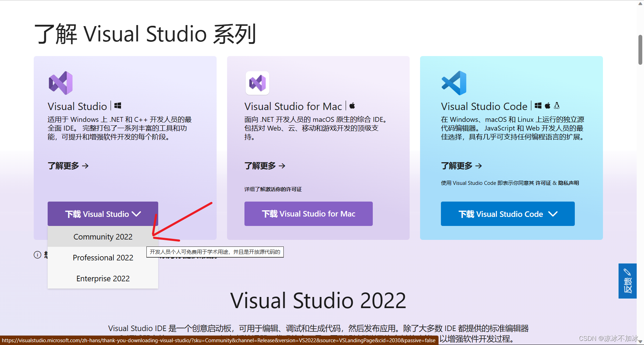Screen dimensions: 644x345
Task: Open the 反馈 feedback panel on the right
Action: (x=628, y=281)
